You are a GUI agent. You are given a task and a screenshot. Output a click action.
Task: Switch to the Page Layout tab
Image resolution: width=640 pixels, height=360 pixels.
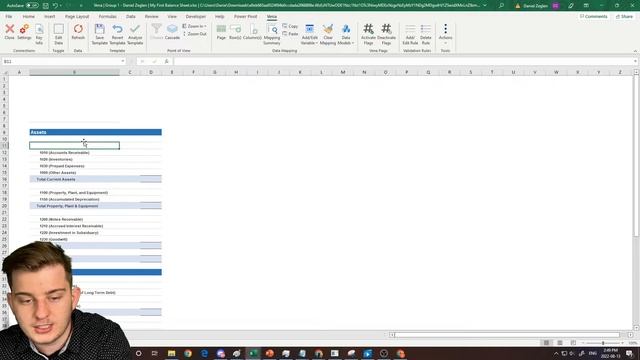[x=77, y=16]
